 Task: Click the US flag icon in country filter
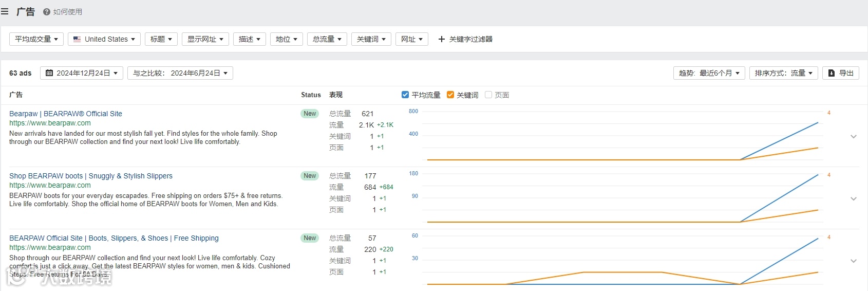point(77,39)
